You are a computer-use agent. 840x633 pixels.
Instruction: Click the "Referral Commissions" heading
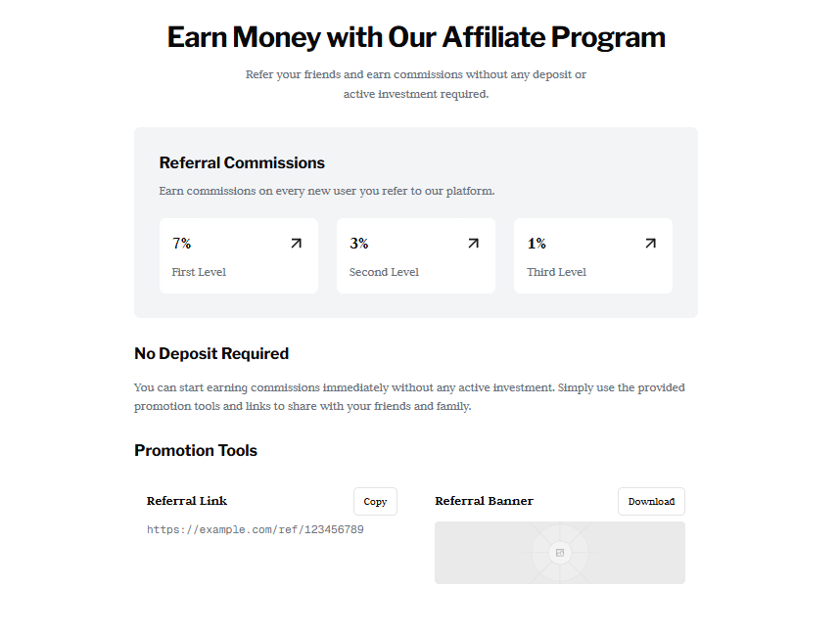click(242, 162)
